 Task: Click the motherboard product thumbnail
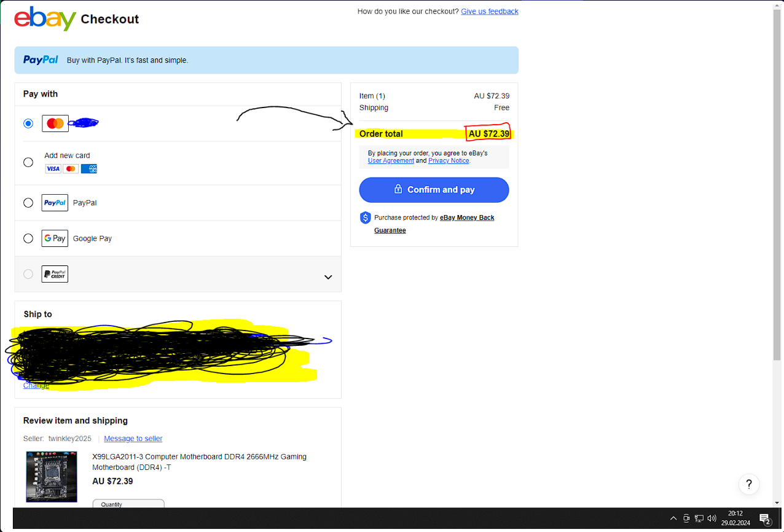tap(52, 477)
